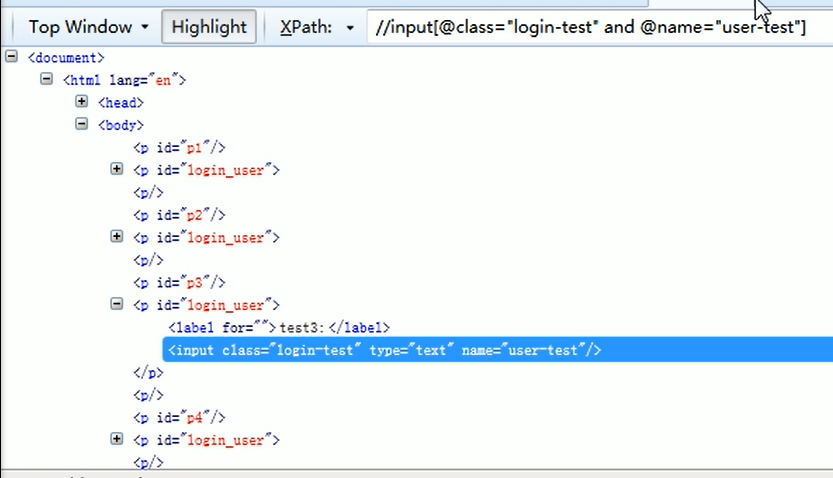833x478 pixels.
Task: Collapse the <body> node
Action: click(x=81, y=124)
